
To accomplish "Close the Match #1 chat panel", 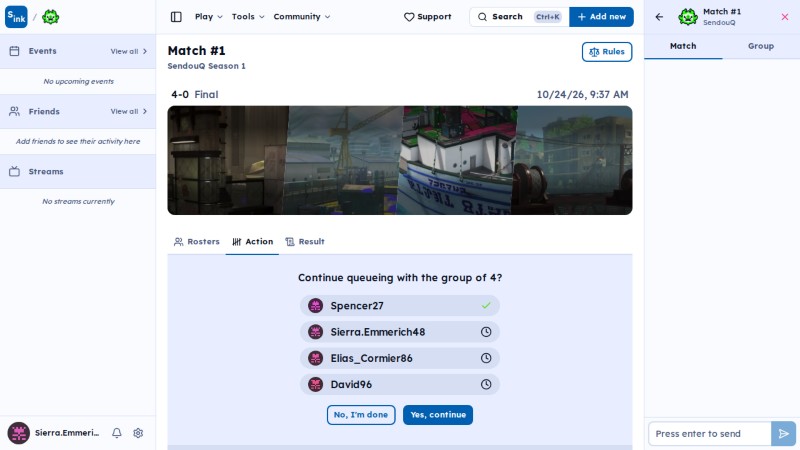I will pyautogui.click(x=785, y=17).
